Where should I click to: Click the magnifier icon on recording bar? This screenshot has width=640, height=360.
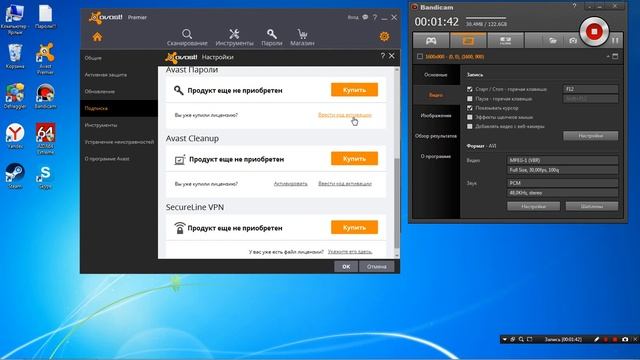[x=521, y=339]
